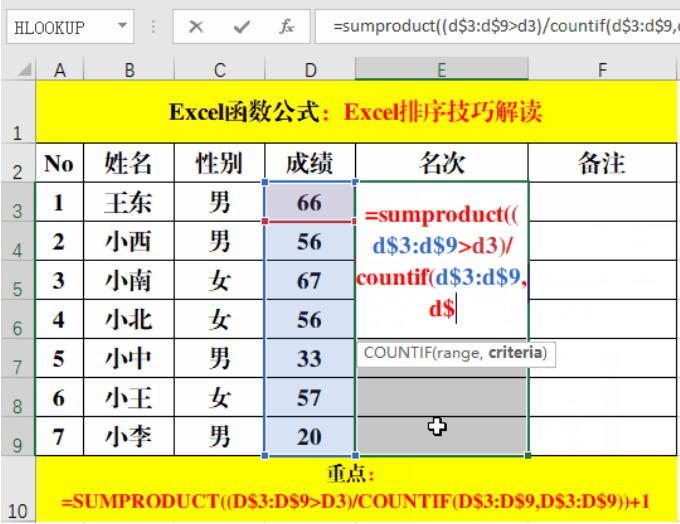Select row 6 header
Screen dimensions: 680x524
[17, 319]
